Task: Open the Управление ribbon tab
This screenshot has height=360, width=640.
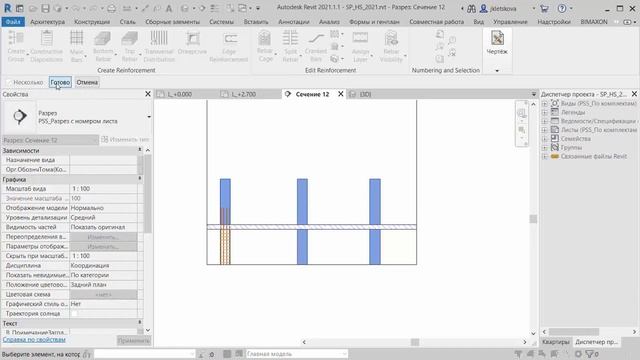Action: tap(510, 22)
